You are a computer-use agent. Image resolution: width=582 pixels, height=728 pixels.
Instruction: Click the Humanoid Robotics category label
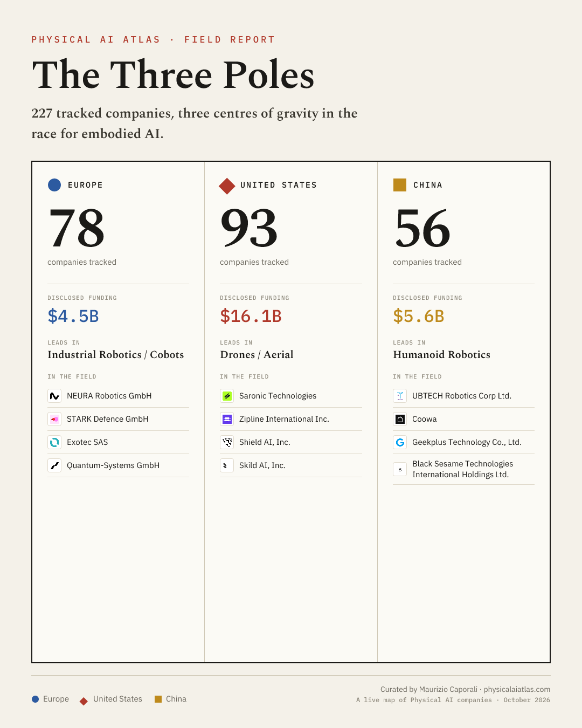point(441,354)
